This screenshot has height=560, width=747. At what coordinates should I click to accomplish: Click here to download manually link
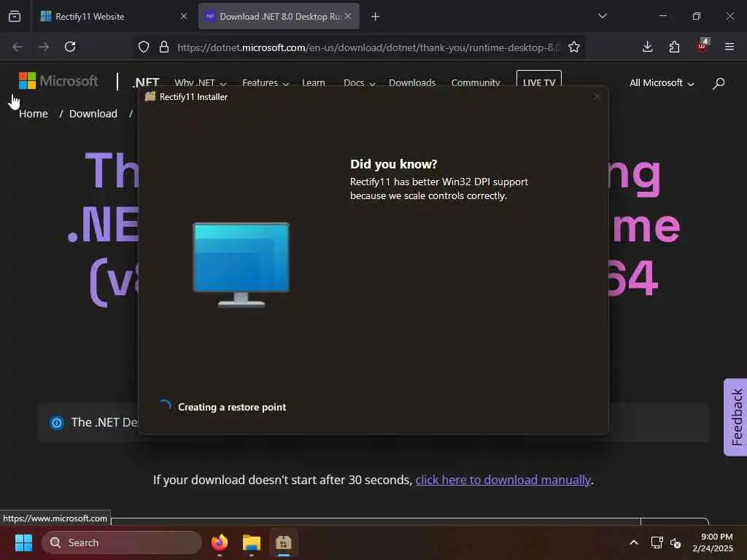(503, 480)
